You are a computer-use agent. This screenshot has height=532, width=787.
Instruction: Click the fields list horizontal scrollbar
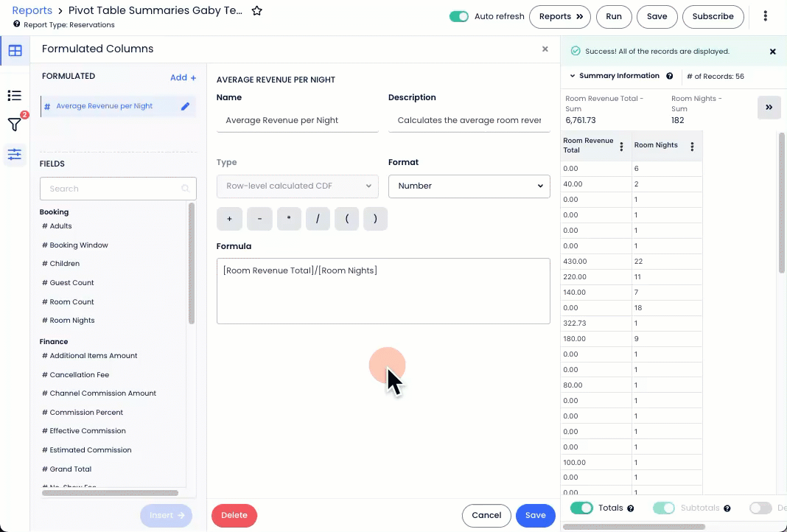110,493
